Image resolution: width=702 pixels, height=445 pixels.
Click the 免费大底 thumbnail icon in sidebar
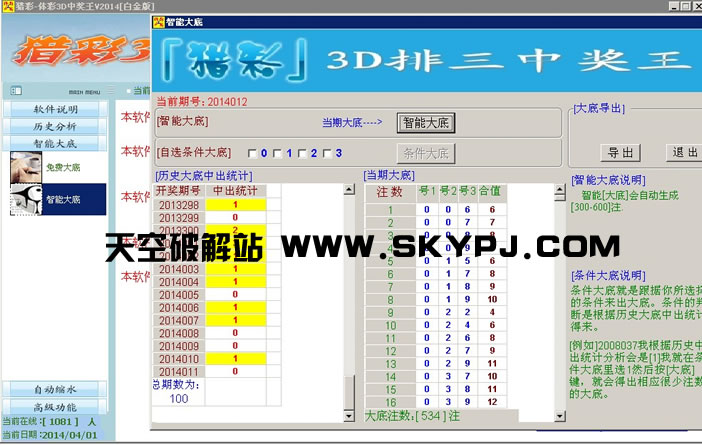click(24, 167)
